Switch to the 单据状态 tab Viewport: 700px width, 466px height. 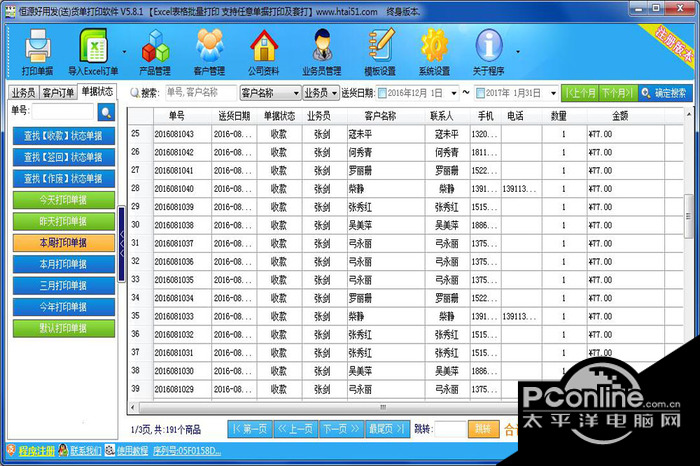tap(97, 92)
